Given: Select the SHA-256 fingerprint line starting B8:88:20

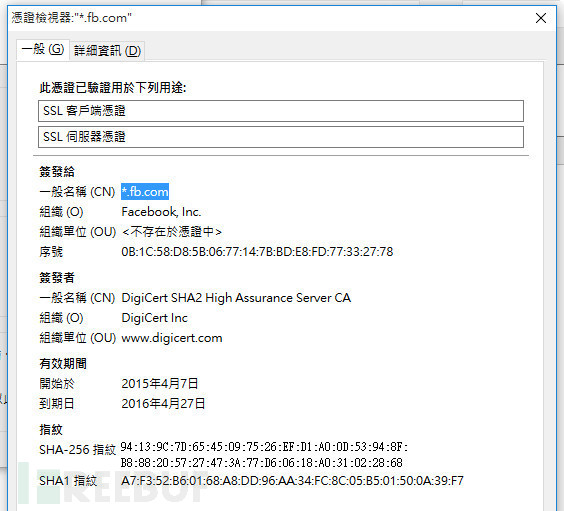Looking at the screenshot, I should (261, 463).
